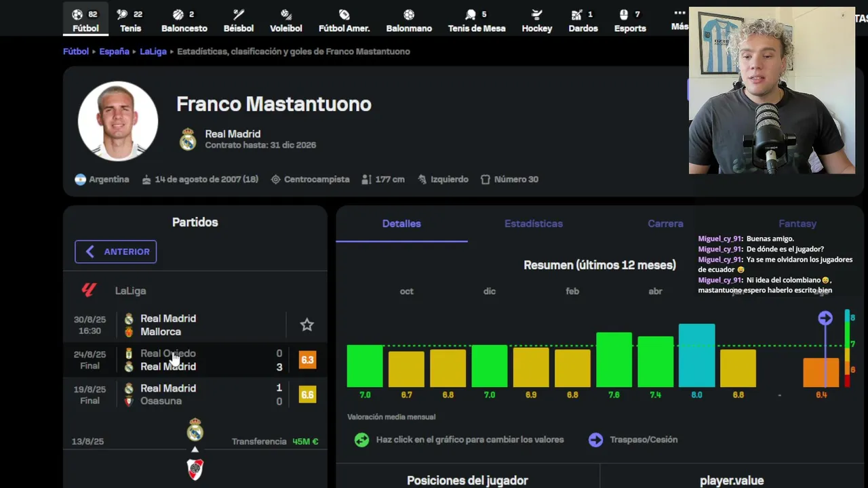Image resolution: width=868 pixels, height=488 pixels.
Task: Click the River Plate crest in transfer row
Action: (x=195, y=468)
